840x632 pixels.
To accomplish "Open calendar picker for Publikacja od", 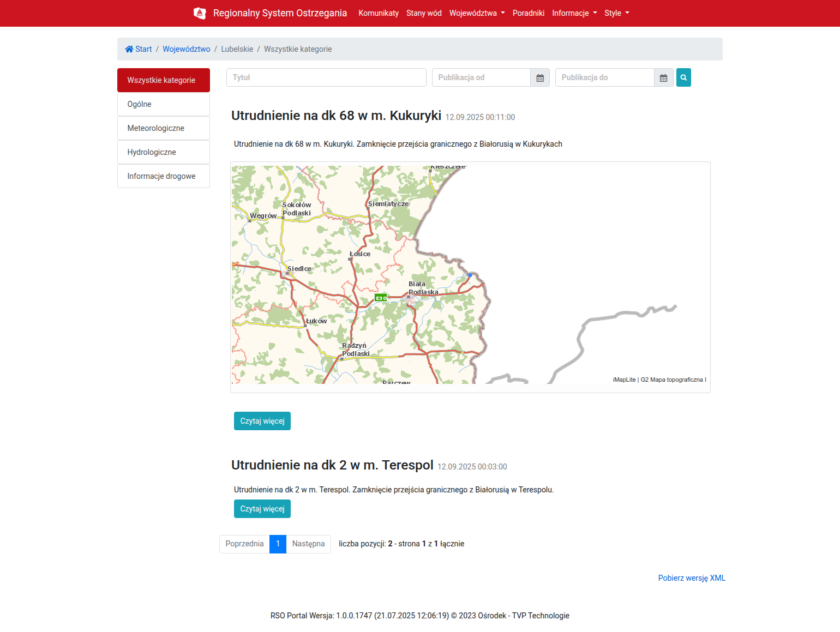I will pos(540,77).
